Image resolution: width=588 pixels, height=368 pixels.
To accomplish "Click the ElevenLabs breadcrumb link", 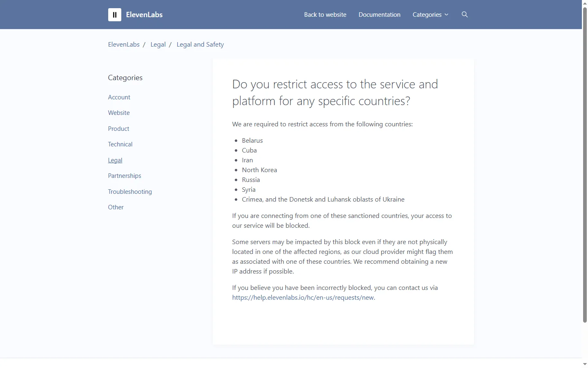I will pos(124,44).
